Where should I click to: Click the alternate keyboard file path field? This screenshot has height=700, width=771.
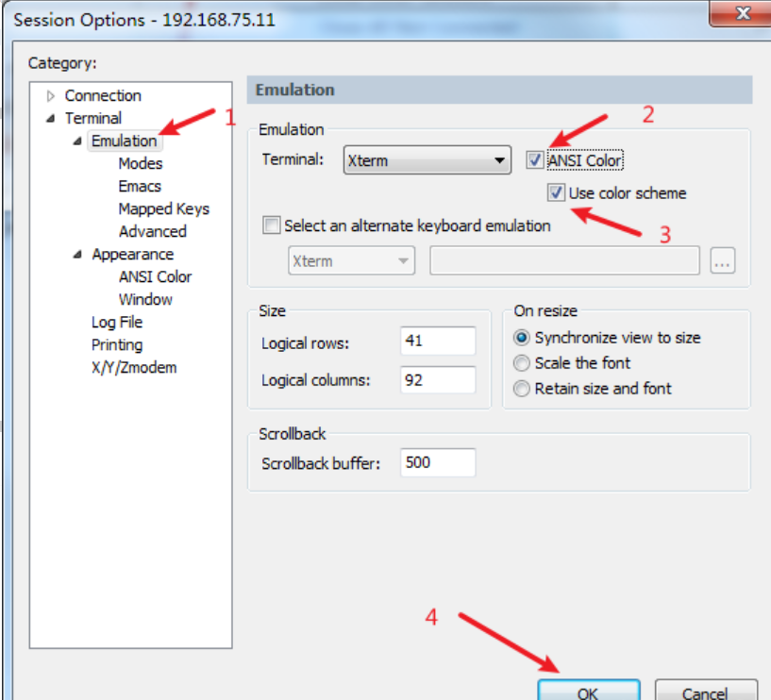[x=564, y=261]
